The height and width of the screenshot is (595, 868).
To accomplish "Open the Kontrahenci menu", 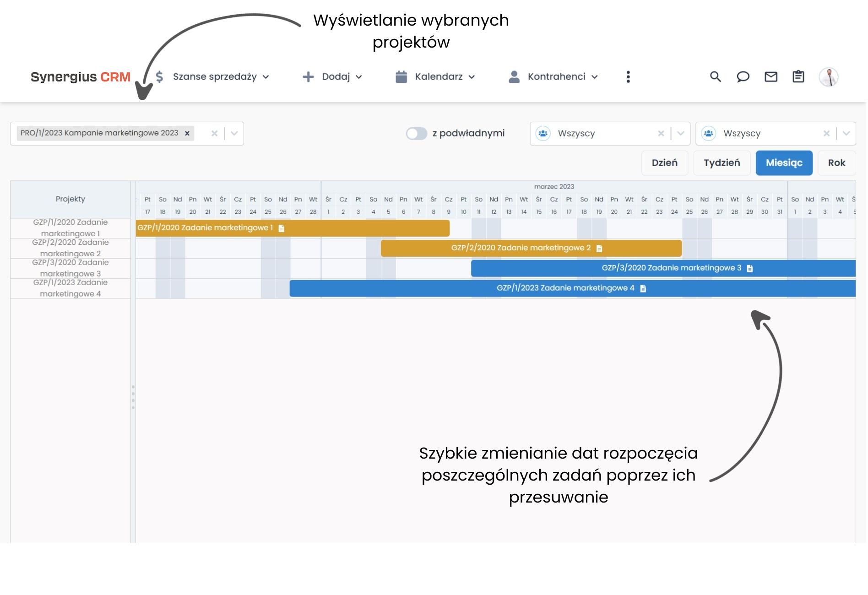I will [556, 76].
